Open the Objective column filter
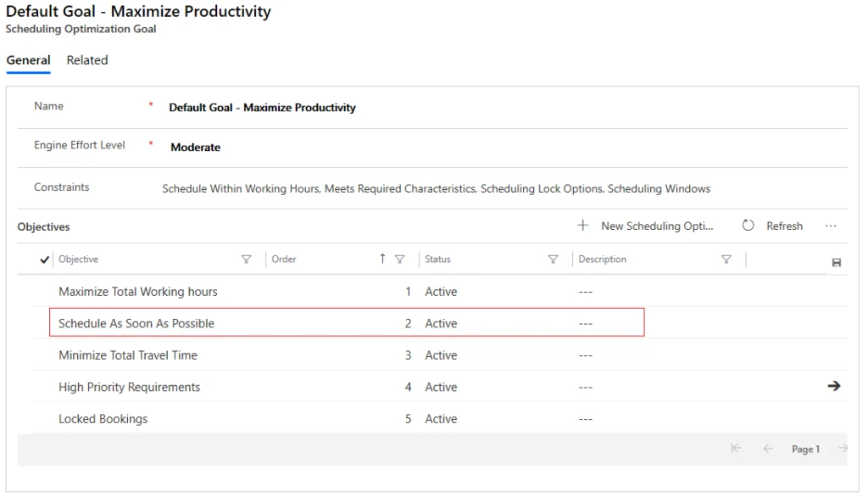 click(247, 260)
